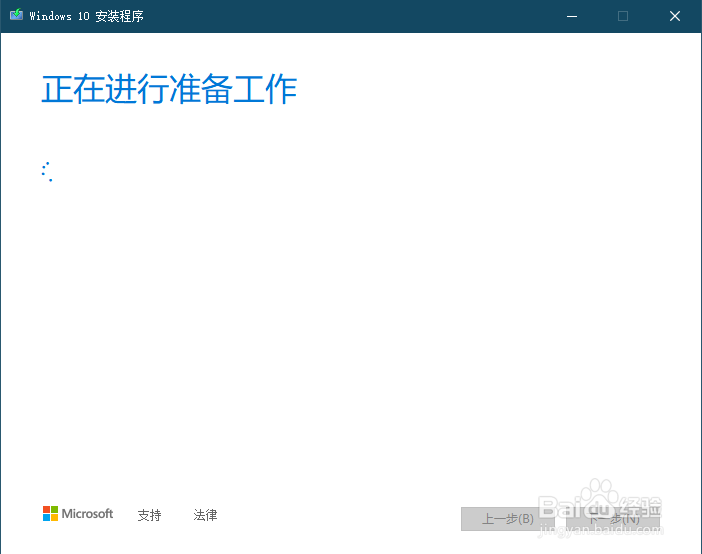Minimize the Windows 10 安装程序 window
This screenshot has height=554, width=702.
point(572,17)
